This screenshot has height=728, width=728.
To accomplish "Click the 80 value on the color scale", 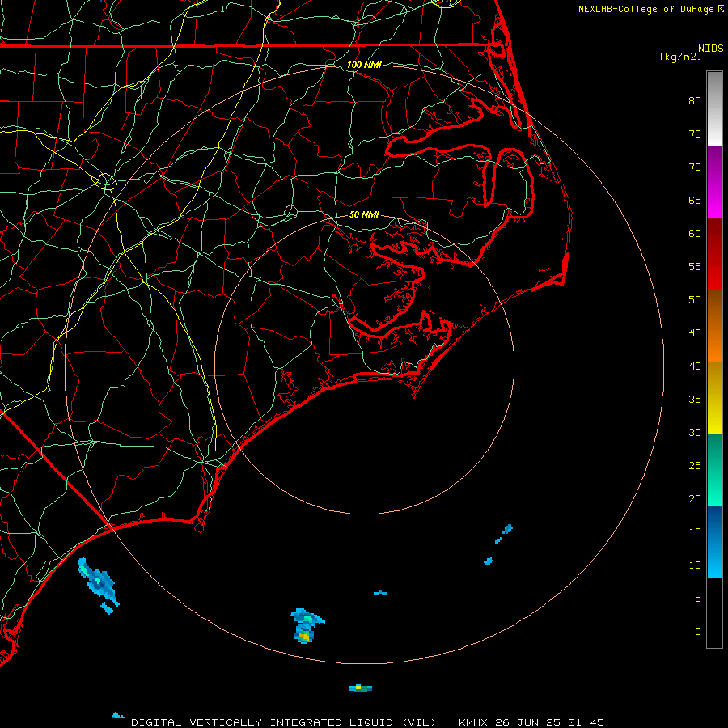I will click(x=695, y=101).
